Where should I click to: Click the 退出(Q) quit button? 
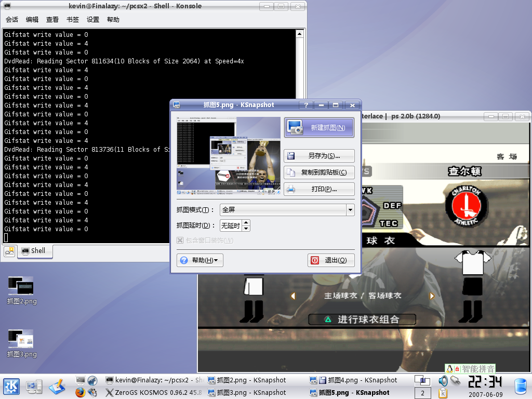pos(331,260)
